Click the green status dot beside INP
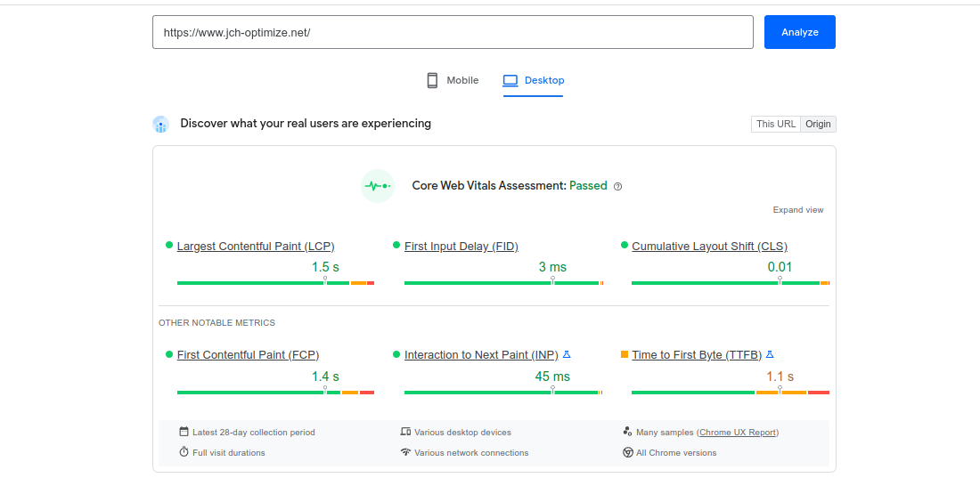 [396, 354]
